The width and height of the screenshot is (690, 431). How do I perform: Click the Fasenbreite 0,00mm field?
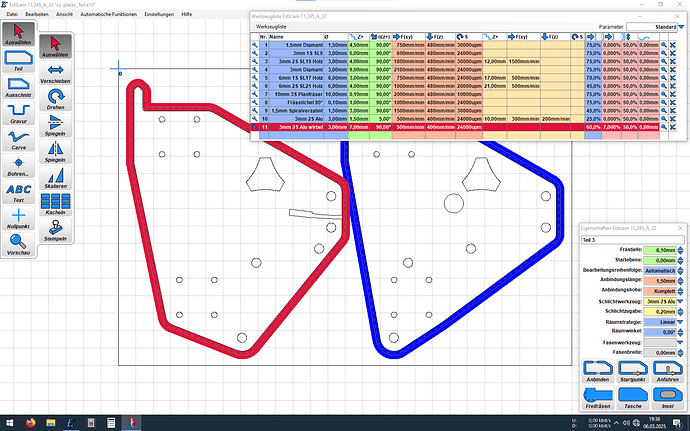(x=660, y=353)
